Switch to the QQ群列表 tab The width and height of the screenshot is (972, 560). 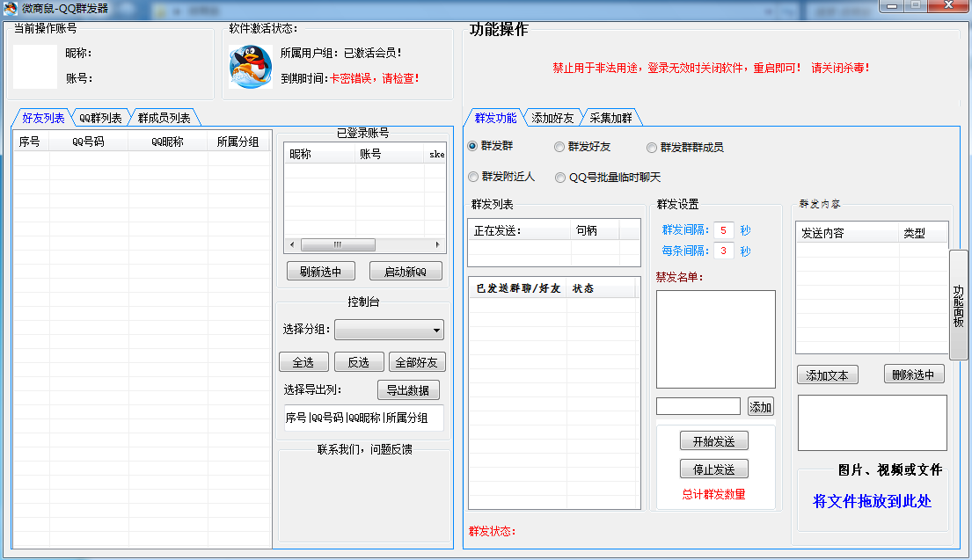(x=100, y=118)
